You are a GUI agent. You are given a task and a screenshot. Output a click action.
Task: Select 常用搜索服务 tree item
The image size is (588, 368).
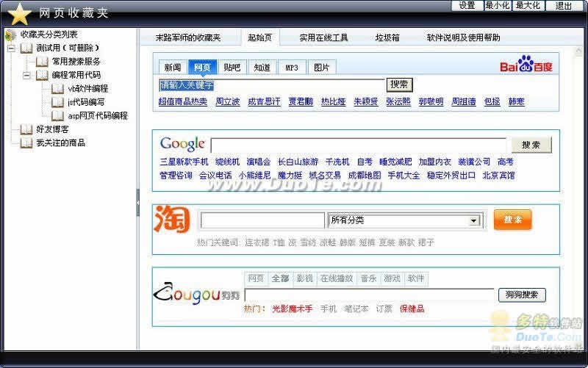(x=76, y=62)
